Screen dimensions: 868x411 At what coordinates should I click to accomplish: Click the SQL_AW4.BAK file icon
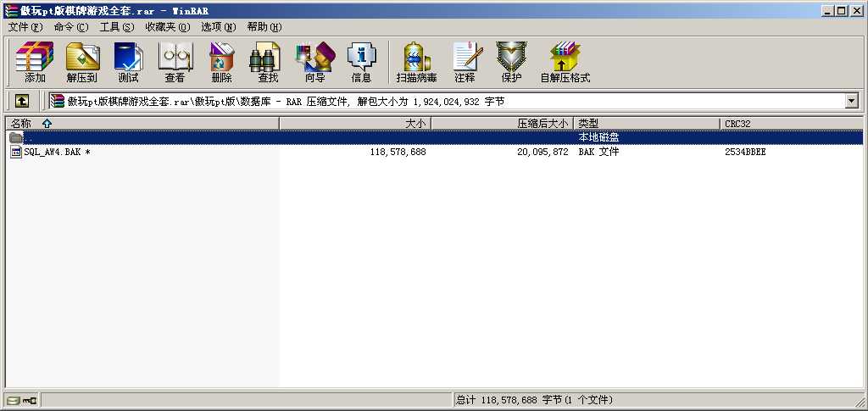tap(17, 152)
